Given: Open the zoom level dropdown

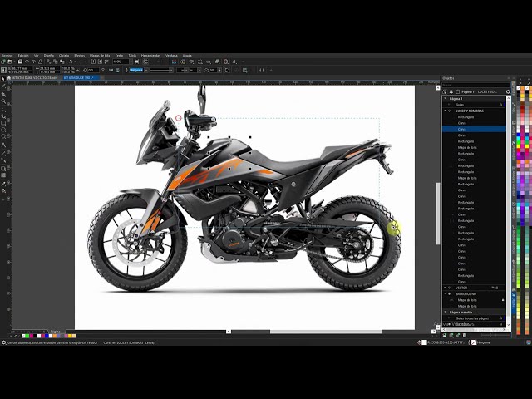Looking at the screenshot, I should (131, 62).
